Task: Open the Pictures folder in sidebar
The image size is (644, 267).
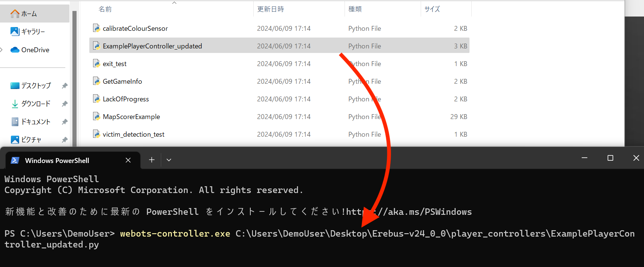Action: click(31, 140)
